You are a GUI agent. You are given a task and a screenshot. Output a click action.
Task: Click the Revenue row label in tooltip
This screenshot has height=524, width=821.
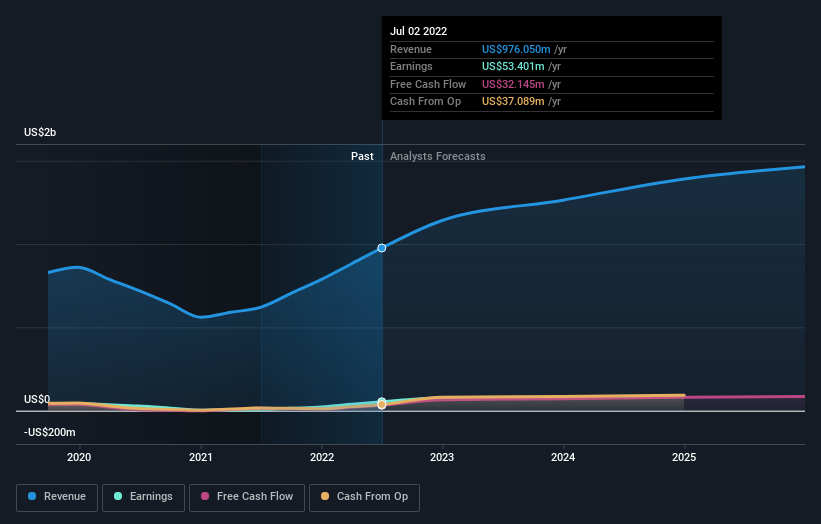[411, 49]
